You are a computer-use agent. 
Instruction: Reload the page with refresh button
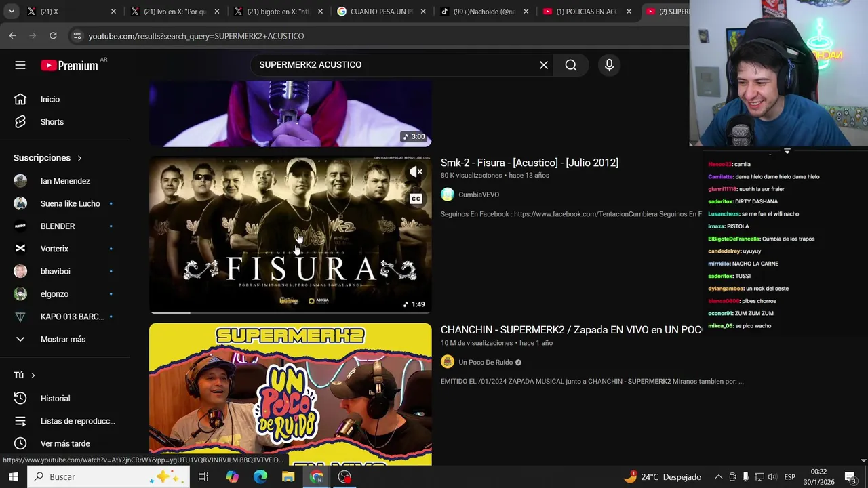point(53,35)
